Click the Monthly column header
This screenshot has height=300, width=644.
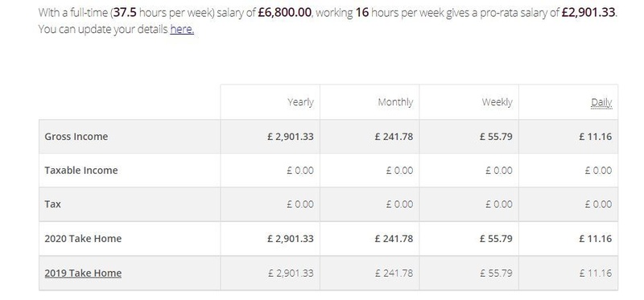(x=395, y=102)
